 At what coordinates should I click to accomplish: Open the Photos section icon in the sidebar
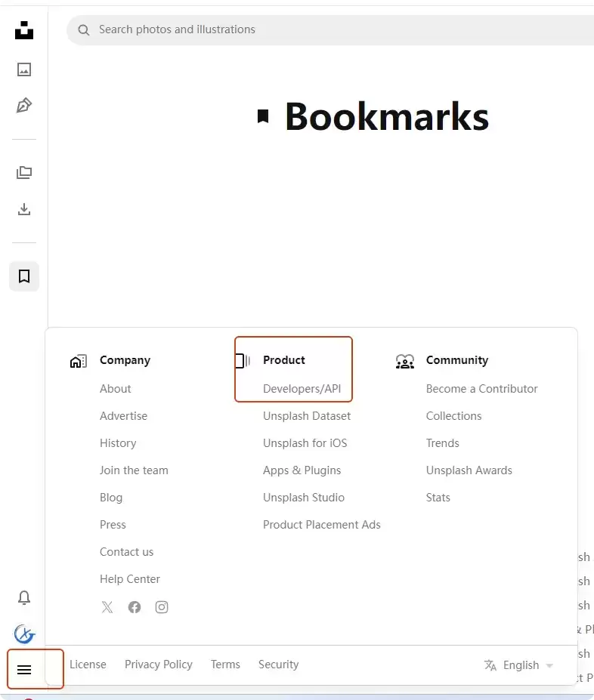click(24, 69)
